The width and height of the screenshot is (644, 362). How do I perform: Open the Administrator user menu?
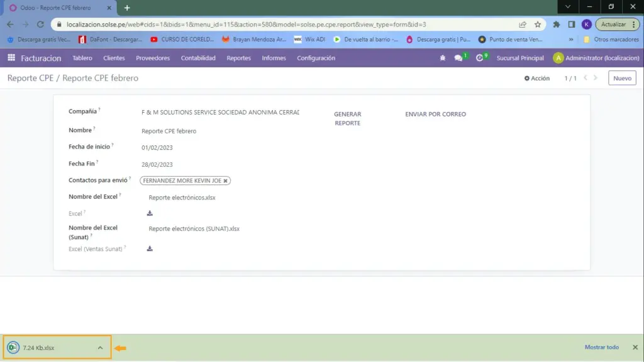(596, 58)
